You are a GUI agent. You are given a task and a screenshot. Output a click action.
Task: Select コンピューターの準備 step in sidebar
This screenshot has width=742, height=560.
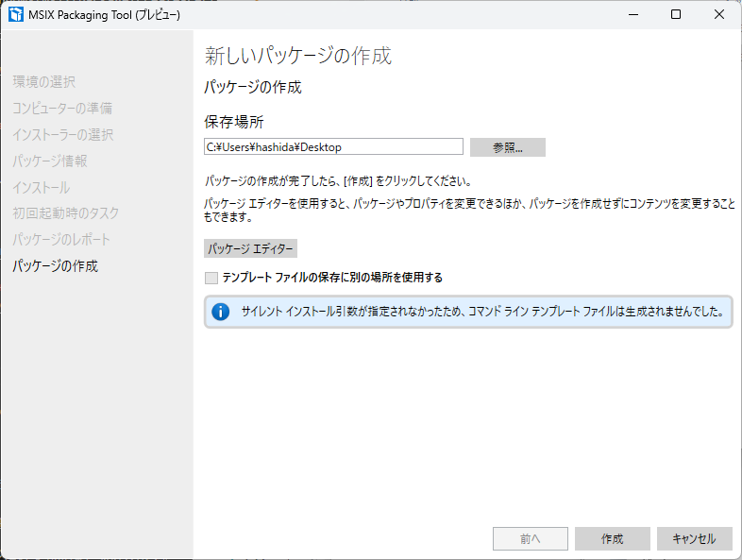coord(62,109)
